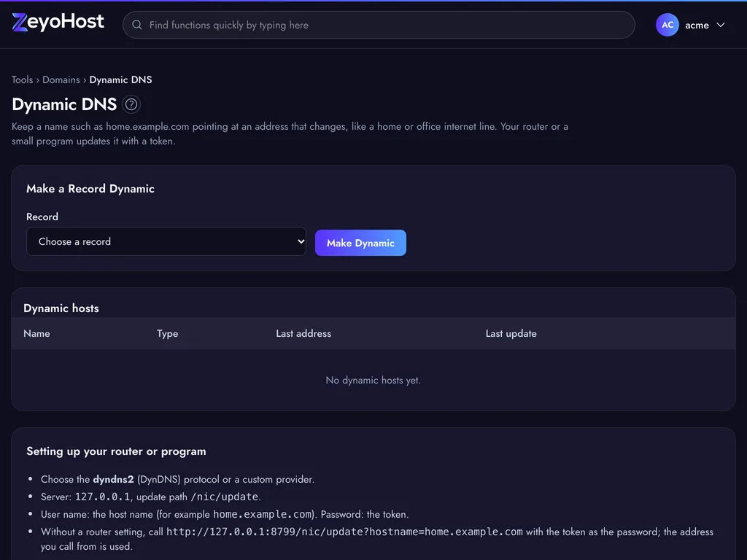
Task: Open the Choose a record dropdown
Action: pyautogui.click(x=166, y=241)
